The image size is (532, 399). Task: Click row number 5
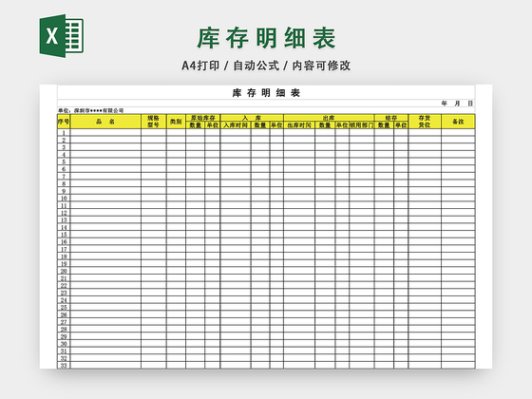(x=64, y=161)
